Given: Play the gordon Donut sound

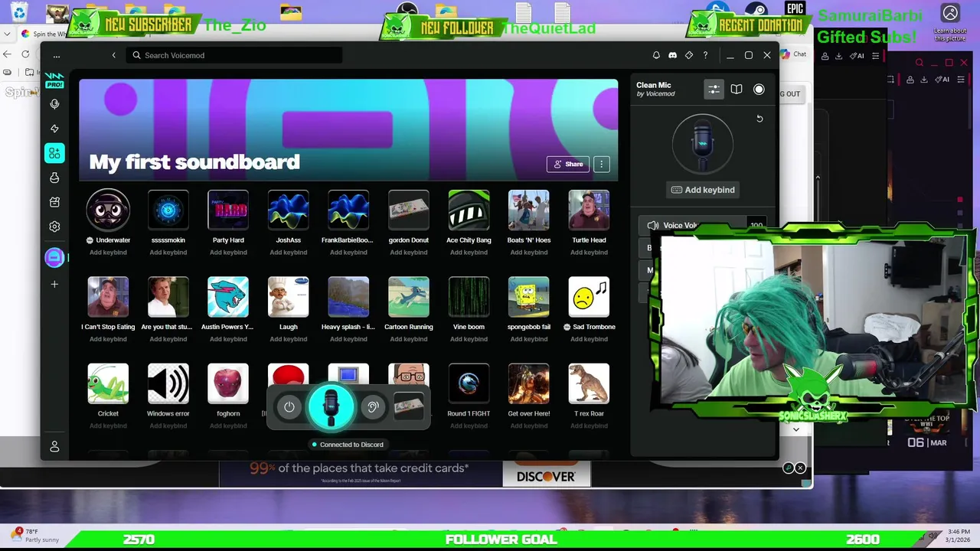Looking at the screenshot, I should 409,210.
